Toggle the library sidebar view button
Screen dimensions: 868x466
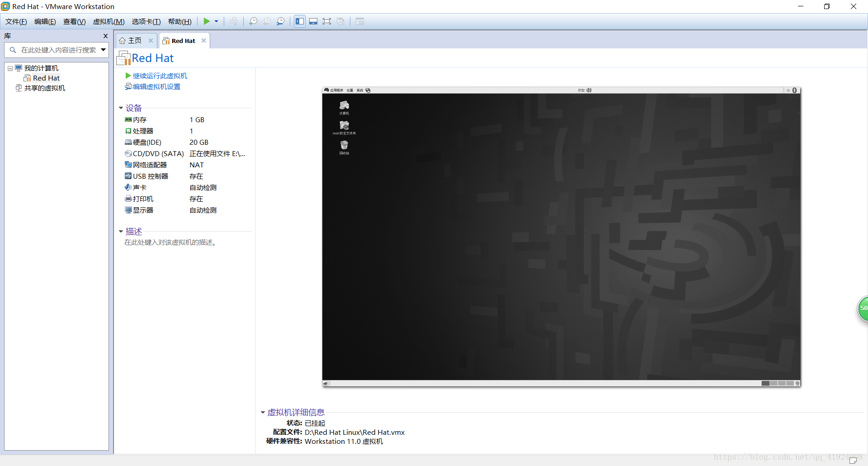click(300, 21)
